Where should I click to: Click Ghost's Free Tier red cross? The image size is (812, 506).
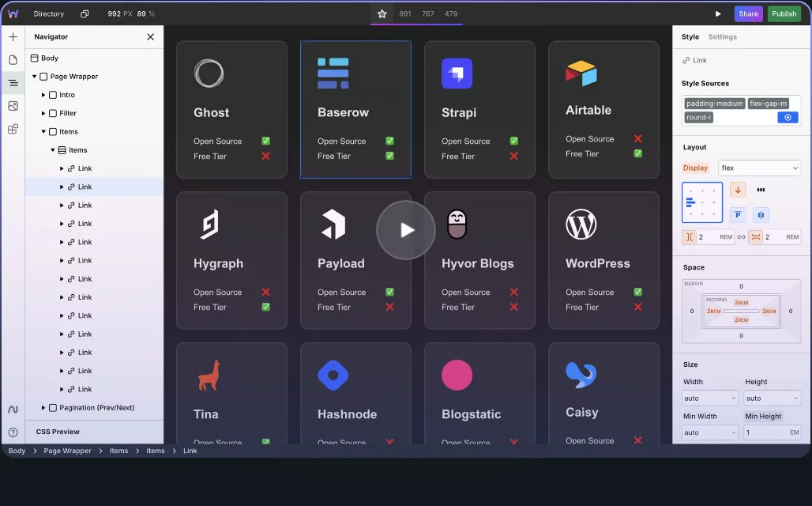pos(265,156)
